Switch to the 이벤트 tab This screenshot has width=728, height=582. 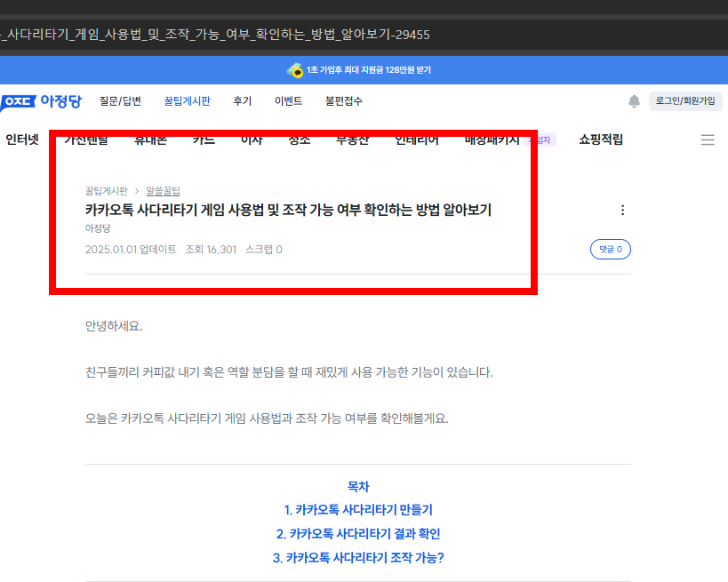tap(286, 101)
